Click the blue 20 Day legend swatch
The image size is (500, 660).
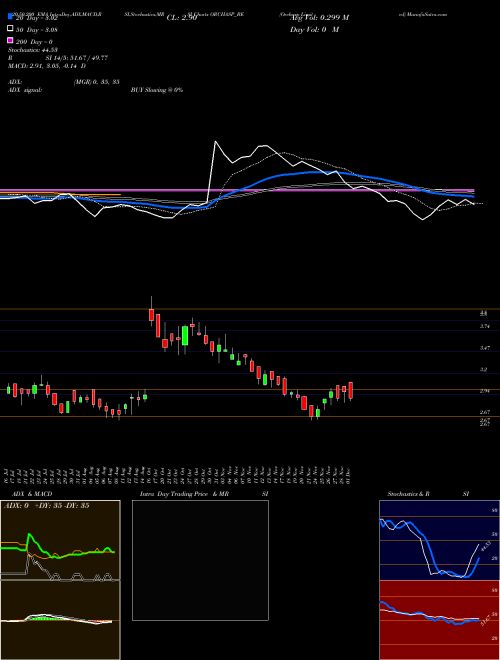pos(10,17)
